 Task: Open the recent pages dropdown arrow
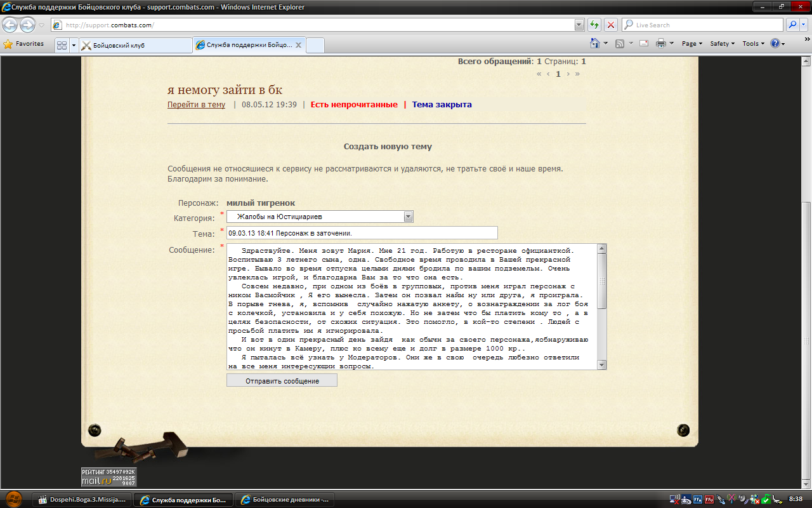[x=41, y=25]
